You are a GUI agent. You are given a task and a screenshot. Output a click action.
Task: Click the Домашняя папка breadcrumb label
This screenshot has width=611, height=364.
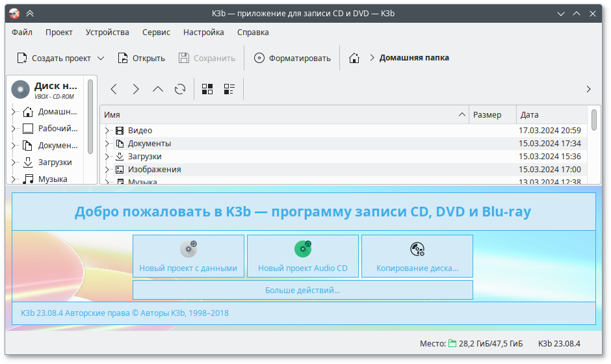point(414,58)
